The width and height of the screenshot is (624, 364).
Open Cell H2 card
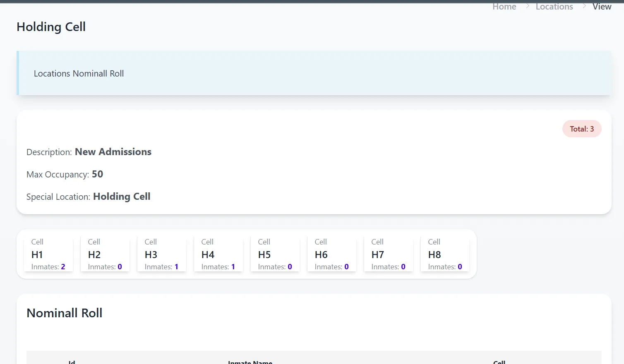(x=105, y=254)
